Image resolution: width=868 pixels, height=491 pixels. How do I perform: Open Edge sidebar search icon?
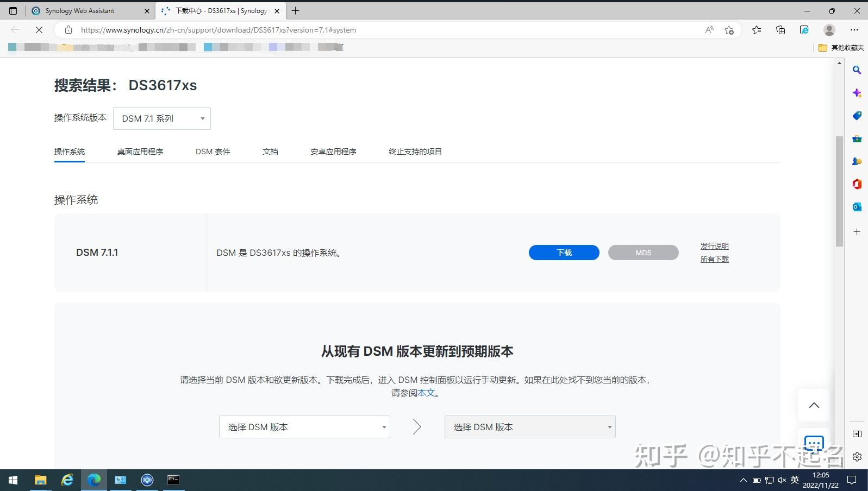click(857, 70)
